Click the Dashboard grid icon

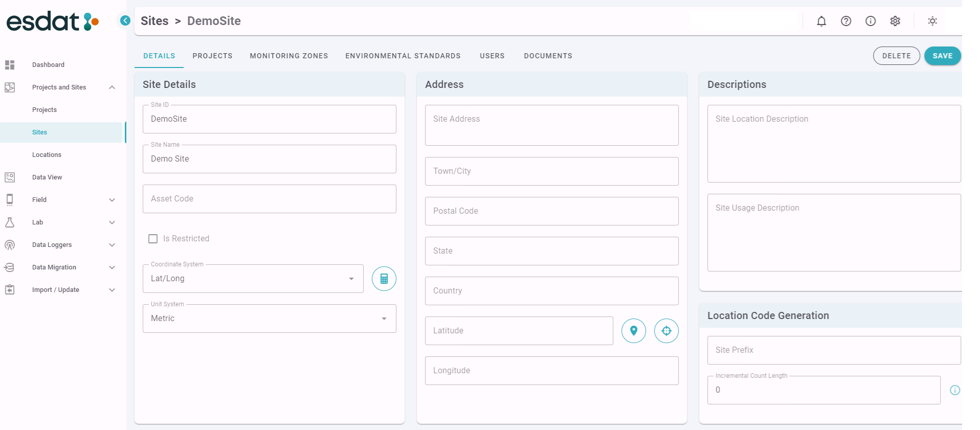click(x=10, y=65)
